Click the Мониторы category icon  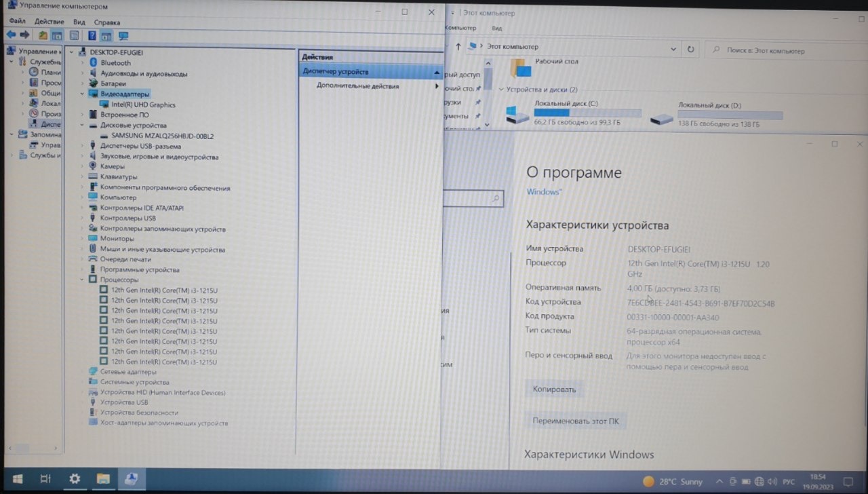93,239
